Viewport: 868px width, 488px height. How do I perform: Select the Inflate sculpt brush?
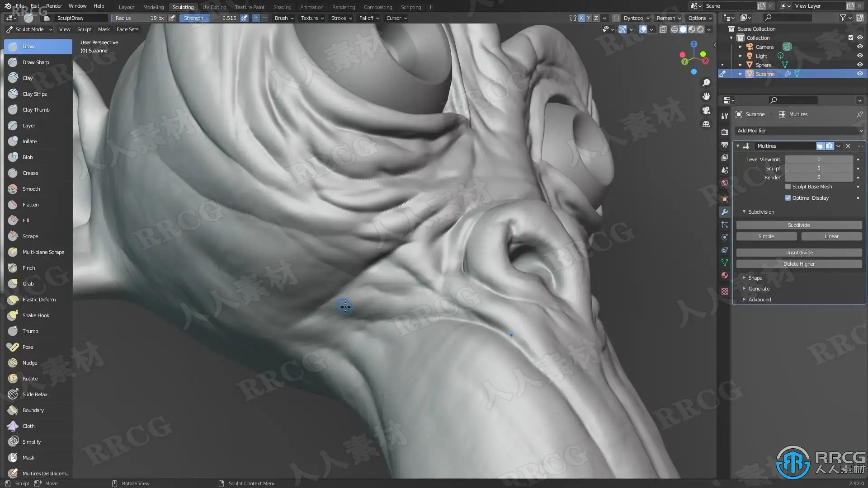click(29, 141)
